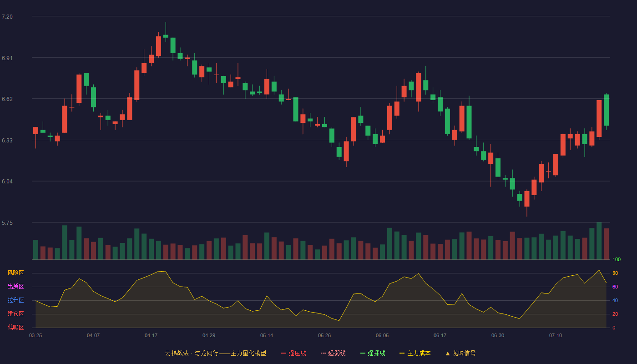The width and height of the screenshot is (637, 364).
Task: Click the 0 indicator scale value
Action: 614,328
